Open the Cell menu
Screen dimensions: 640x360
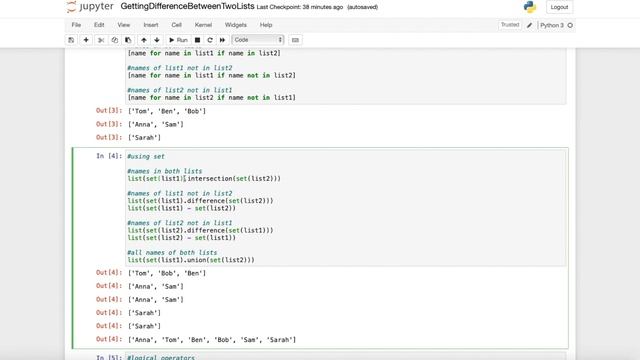pos(176,25)
